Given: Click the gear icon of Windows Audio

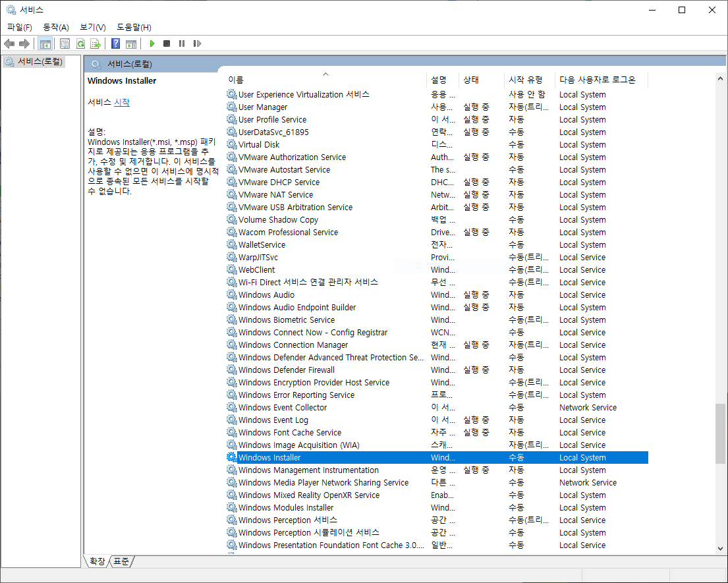Looking at the screenshot, I should [232, 294].
